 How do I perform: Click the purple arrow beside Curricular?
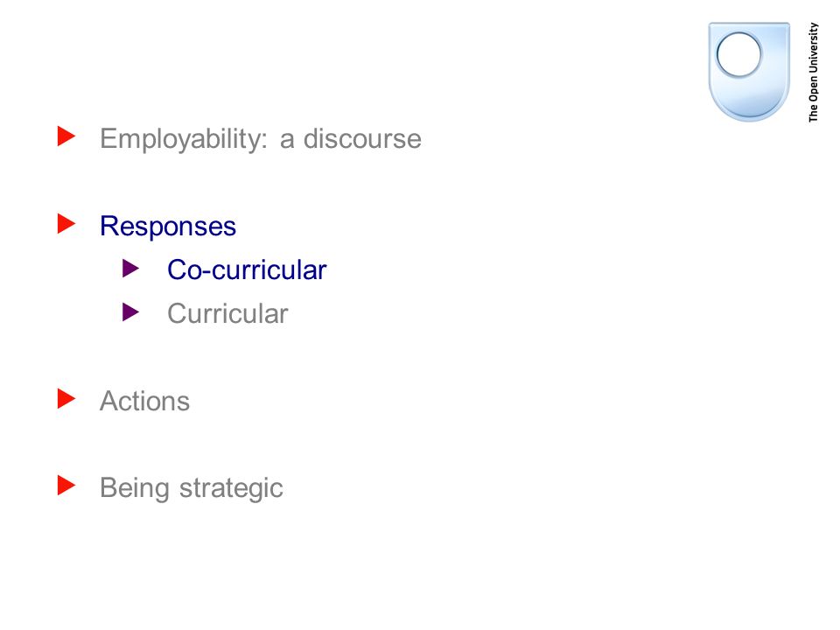130,312
